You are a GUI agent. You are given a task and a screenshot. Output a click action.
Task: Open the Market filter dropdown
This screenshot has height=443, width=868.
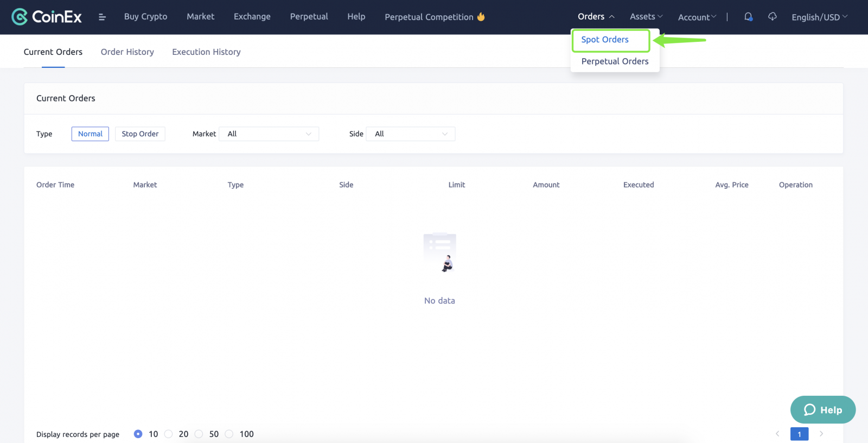[269, 134]
